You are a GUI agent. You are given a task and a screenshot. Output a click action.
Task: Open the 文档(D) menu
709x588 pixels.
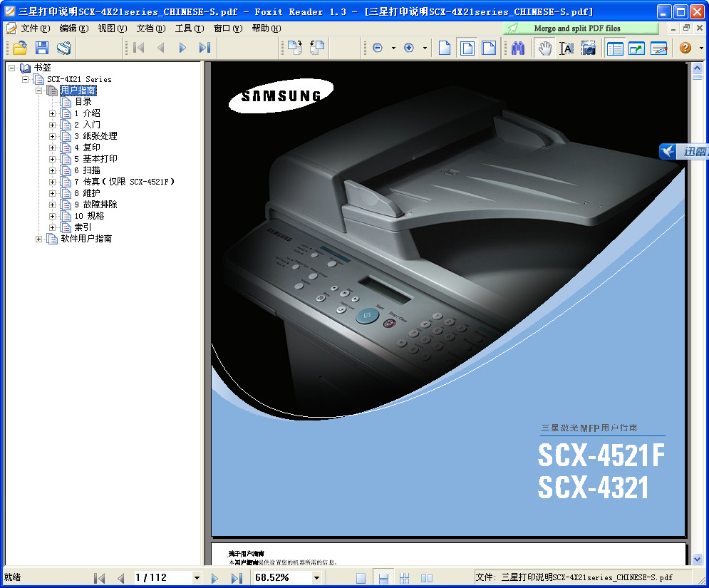coord(150,29)
